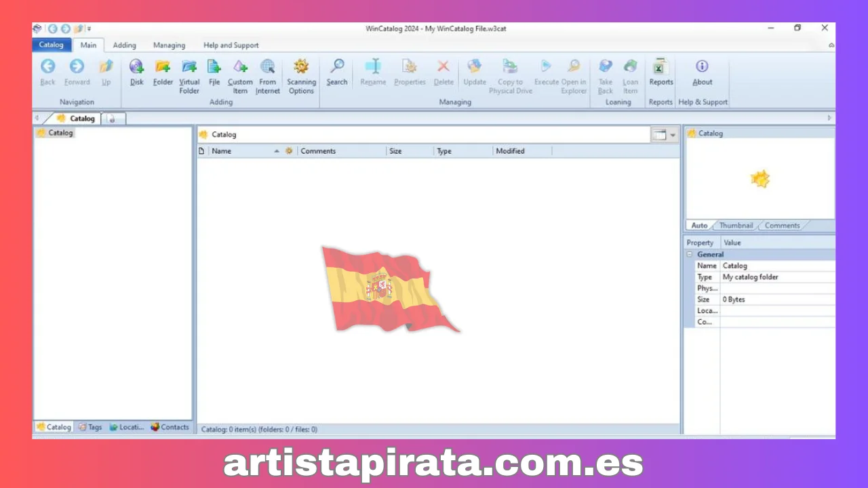The width and height of the screenshot is (868, 488).
Task: Collapse the ribbon using the chevron
Action: 831,45
